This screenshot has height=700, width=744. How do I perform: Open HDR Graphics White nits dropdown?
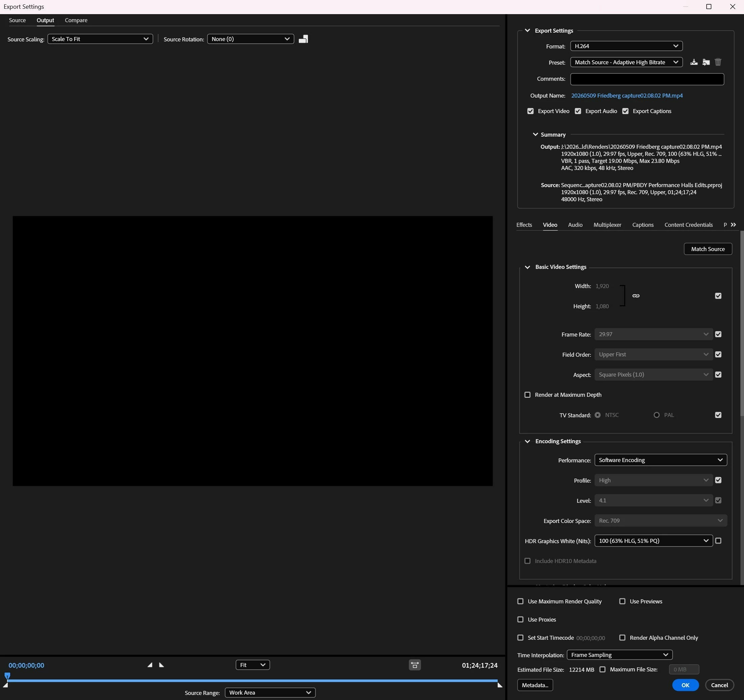653,540
